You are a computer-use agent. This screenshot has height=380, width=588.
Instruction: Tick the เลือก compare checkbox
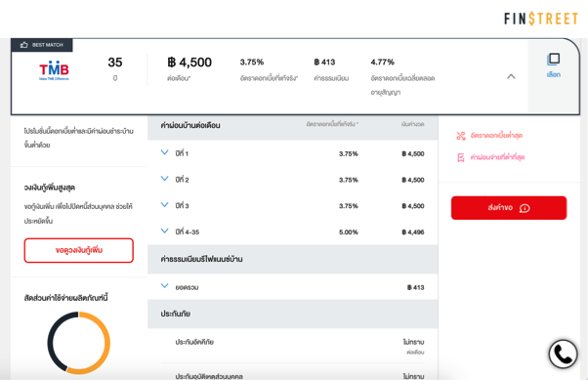(554, 60)
